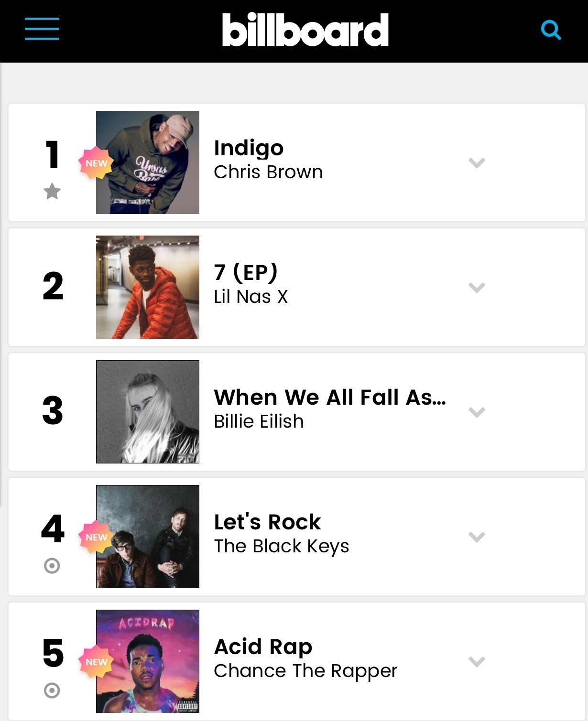Image resolution: width=588 pixels, height=721 pixels.
Task: Click the Chris Brown artist name
Action: (268, 172)
